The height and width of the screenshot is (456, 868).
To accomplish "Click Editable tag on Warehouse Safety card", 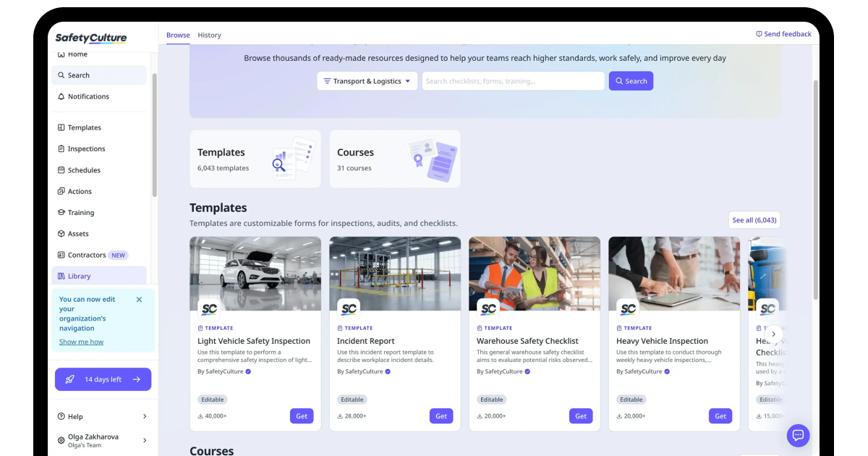I will click(x=492, y=400).
